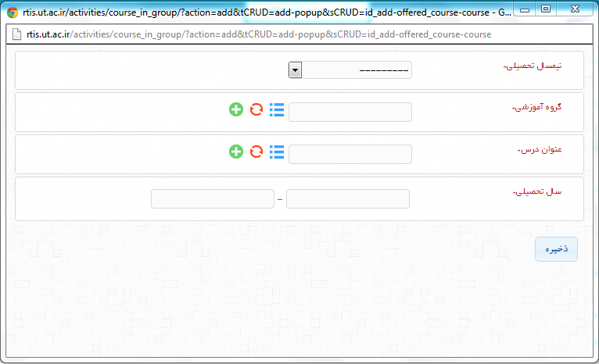
Task: Select the right-hand سال تحصیلی year field
Action: point(348,199)
